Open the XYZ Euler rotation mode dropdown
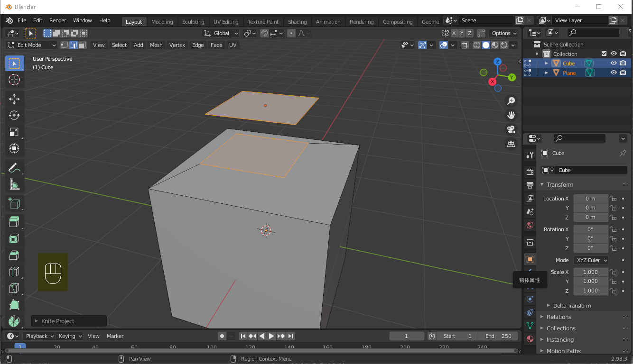Image resolution: width=633 pixels, height=364 pixels. coord(591,260)
